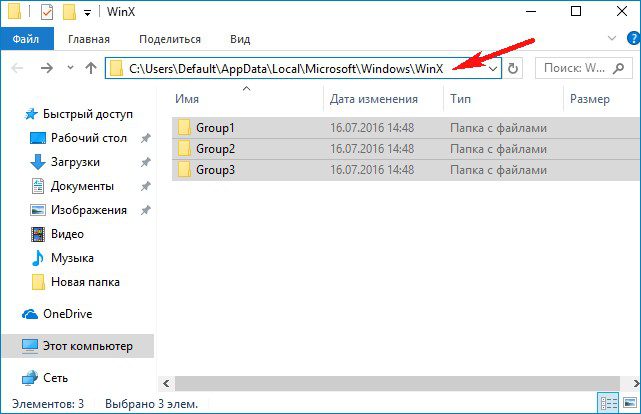
Task: Expand the ribbon with the chevron
Action: click(612, 38)
